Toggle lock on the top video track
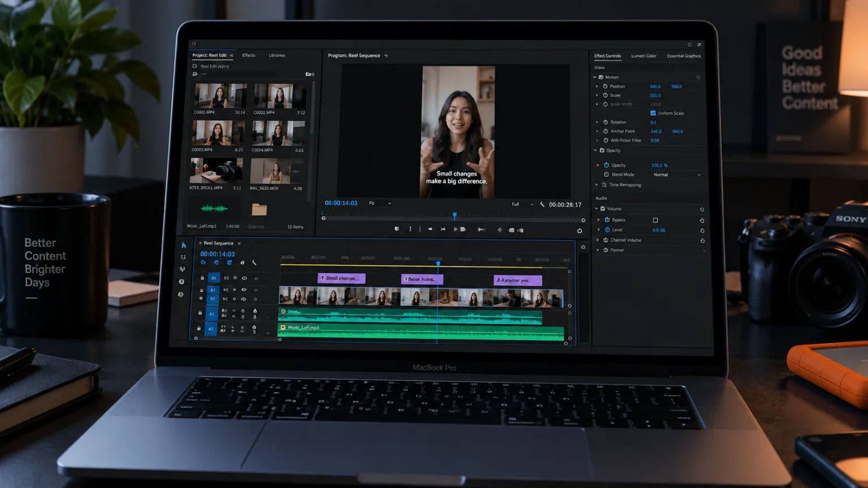 (x=202, y=278)
